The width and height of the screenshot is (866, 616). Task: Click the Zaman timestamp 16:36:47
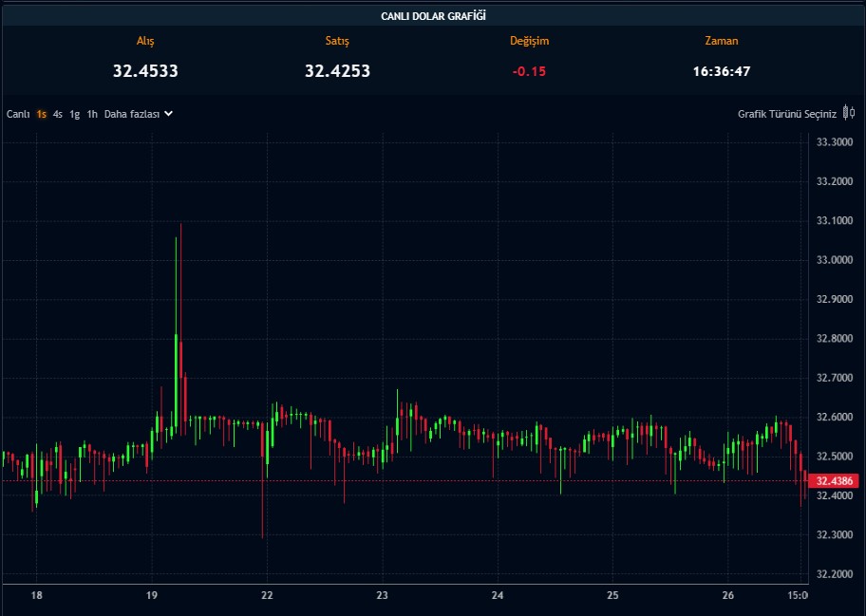[x=721, y=71]
